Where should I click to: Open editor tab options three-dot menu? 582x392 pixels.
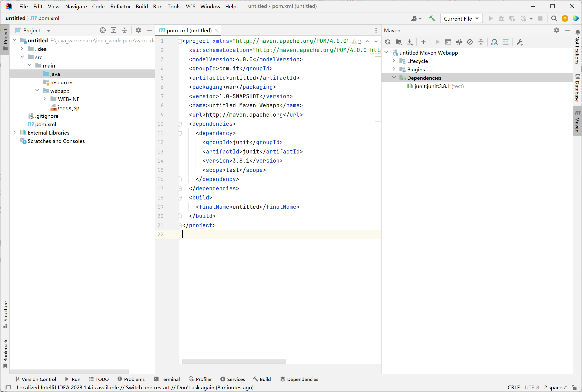376,30
